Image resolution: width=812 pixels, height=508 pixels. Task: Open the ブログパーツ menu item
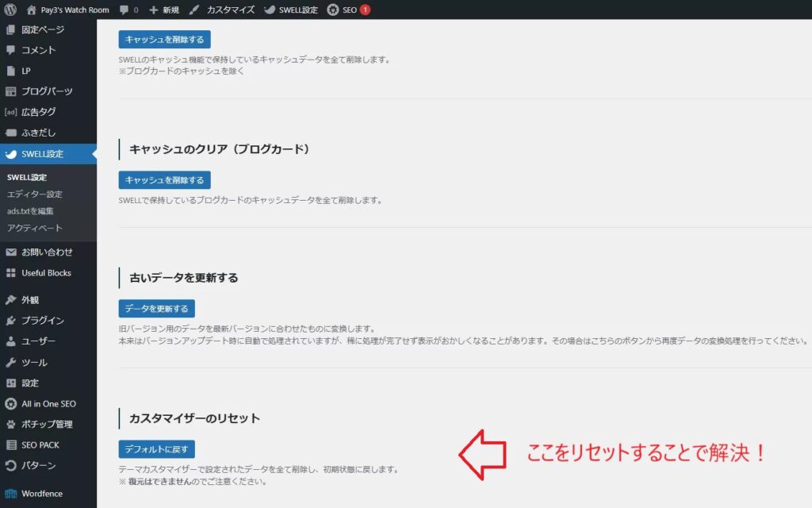click(48, 91)
